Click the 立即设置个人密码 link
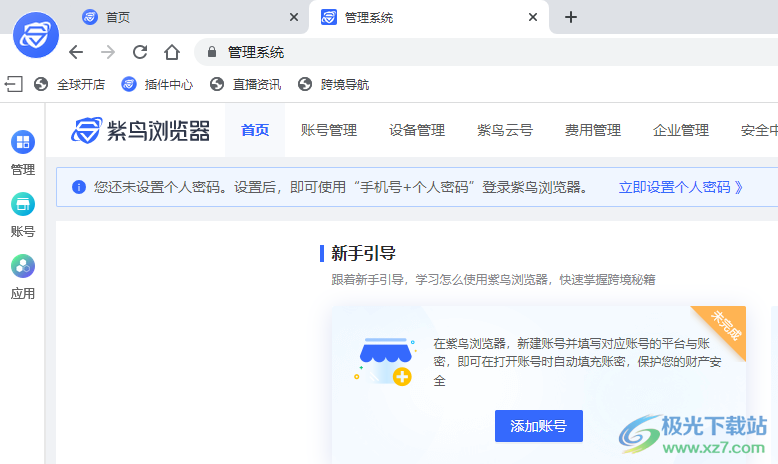Viewport: 778px width, 464px height. [681, 187]
